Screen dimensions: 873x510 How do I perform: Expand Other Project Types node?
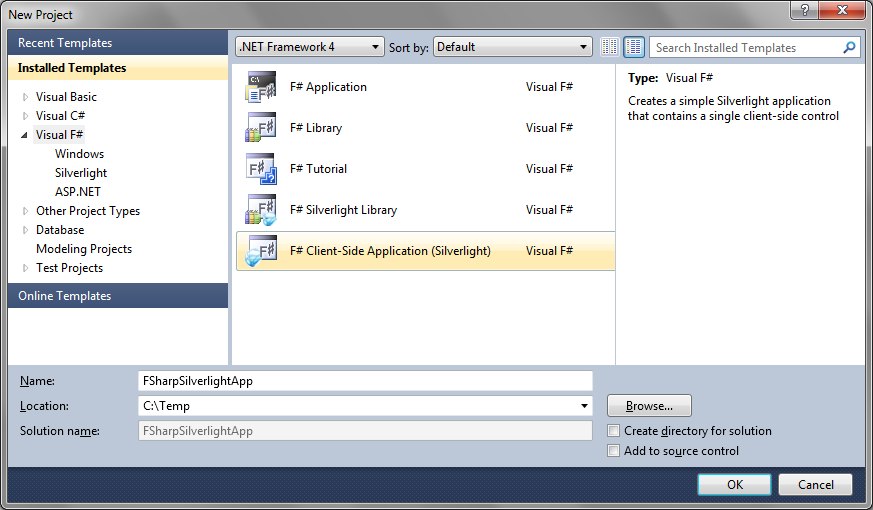tap(25, 211)
